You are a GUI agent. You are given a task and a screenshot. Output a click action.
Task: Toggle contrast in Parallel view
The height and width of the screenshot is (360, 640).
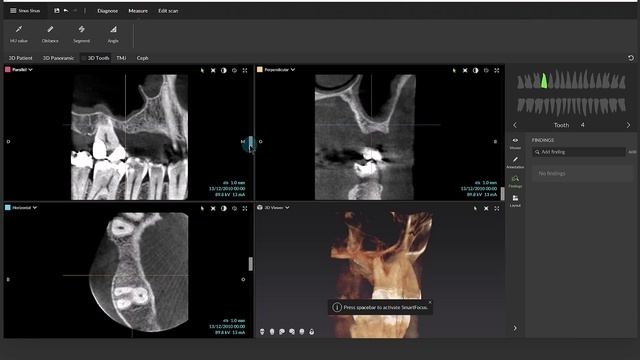(224, 70)
